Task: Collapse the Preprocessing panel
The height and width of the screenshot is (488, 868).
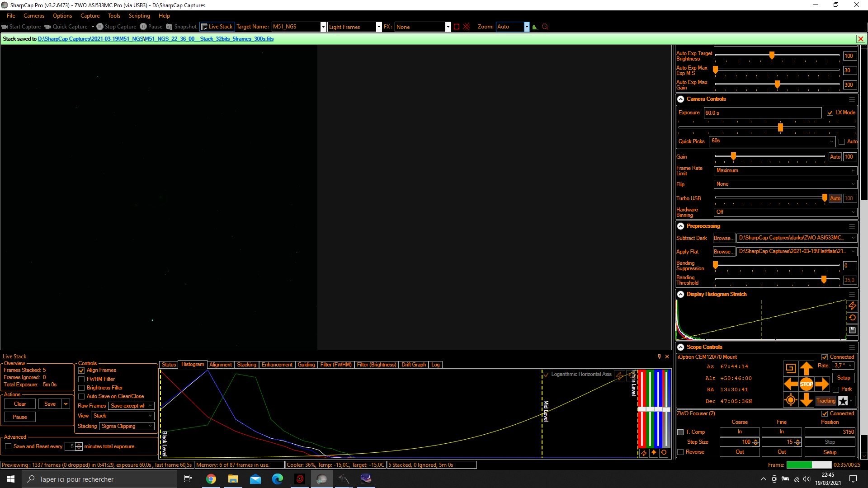Action: point(680,226)
